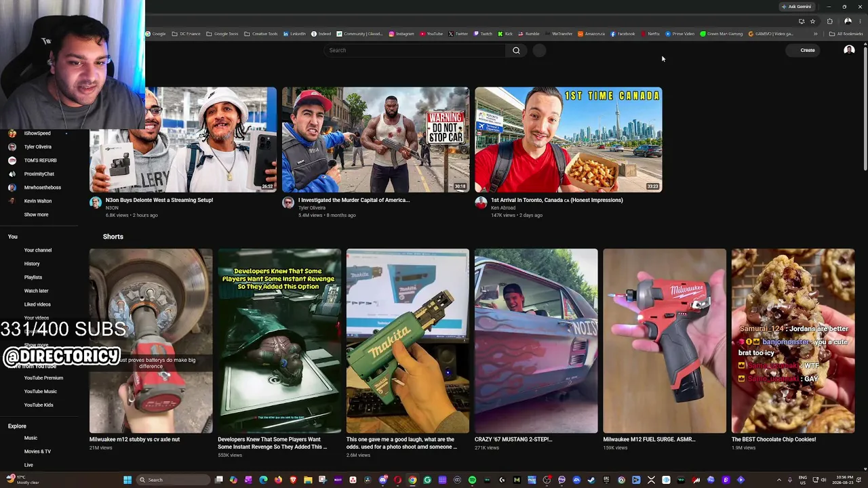Expand the All Bookmarks folder
The width and height of the screenshot is (868, 488).
[x=846, y=34]
